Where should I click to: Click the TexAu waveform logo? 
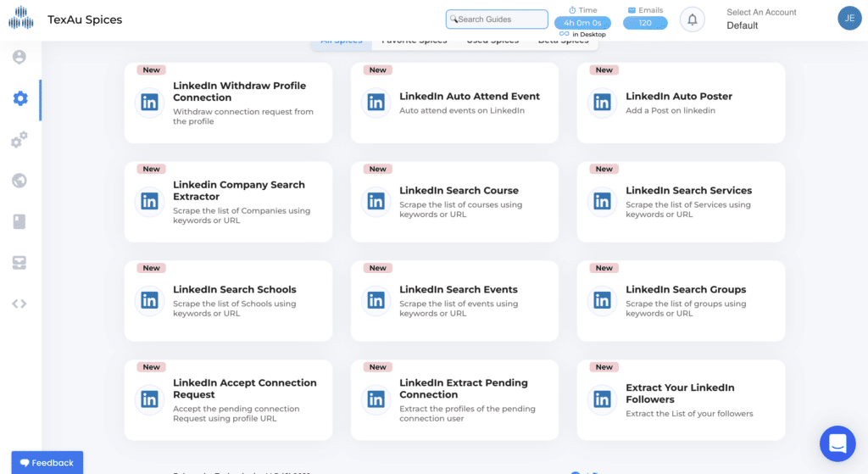(21, 17)
